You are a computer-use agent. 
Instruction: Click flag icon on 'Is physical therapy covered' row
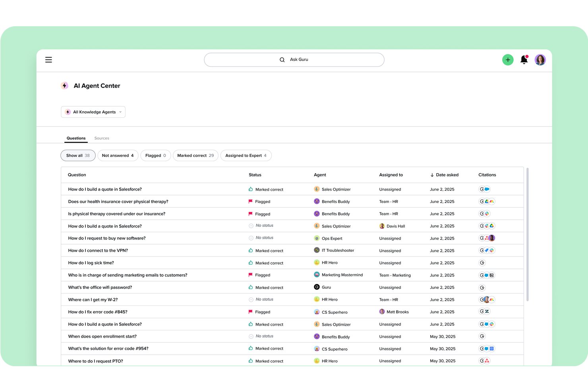tap(251, 214)
